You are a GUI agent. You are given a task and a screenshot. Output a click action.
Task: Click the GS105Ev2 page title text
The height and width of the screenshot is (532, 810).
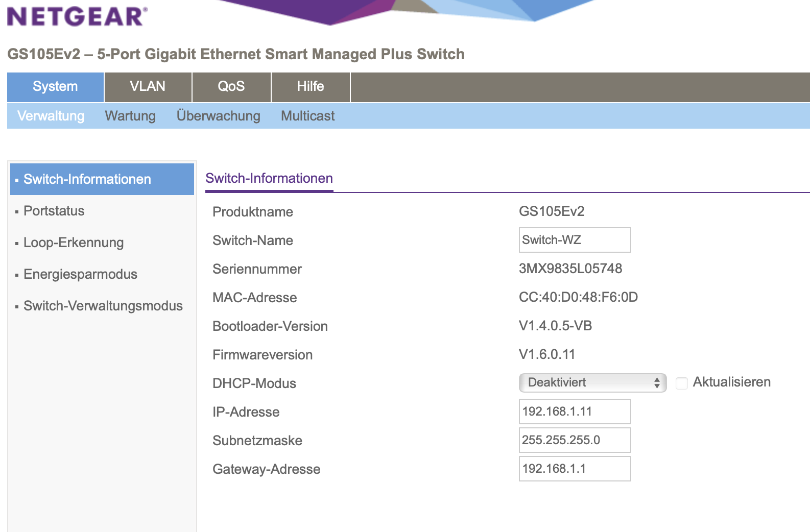coord(236,54)
